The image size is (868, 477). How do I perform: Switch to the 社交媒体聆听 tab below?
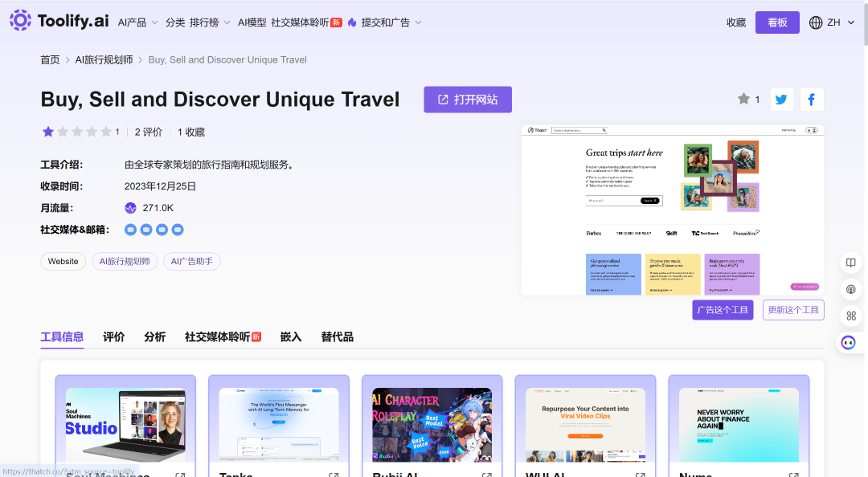[223, 337]
